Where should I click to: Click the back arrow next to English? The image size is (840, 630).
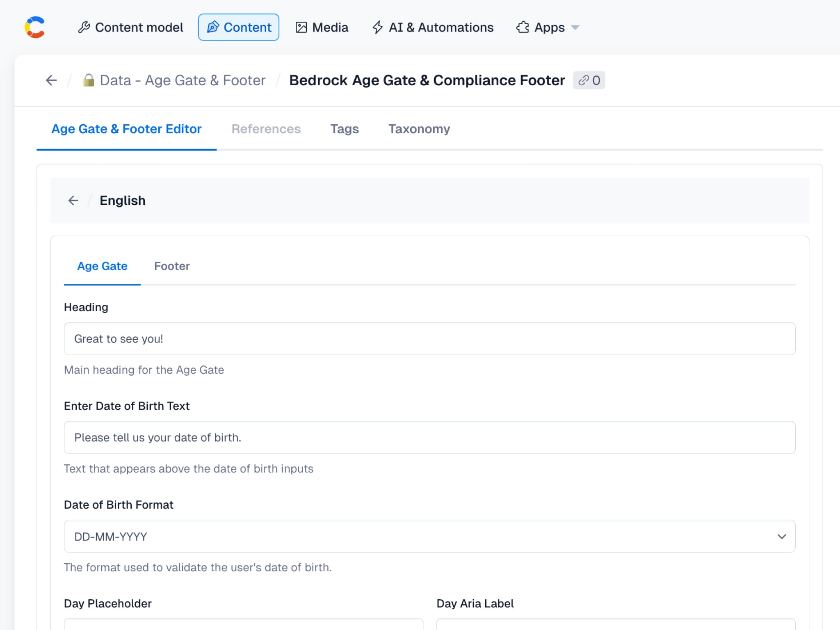pos(73,201)
